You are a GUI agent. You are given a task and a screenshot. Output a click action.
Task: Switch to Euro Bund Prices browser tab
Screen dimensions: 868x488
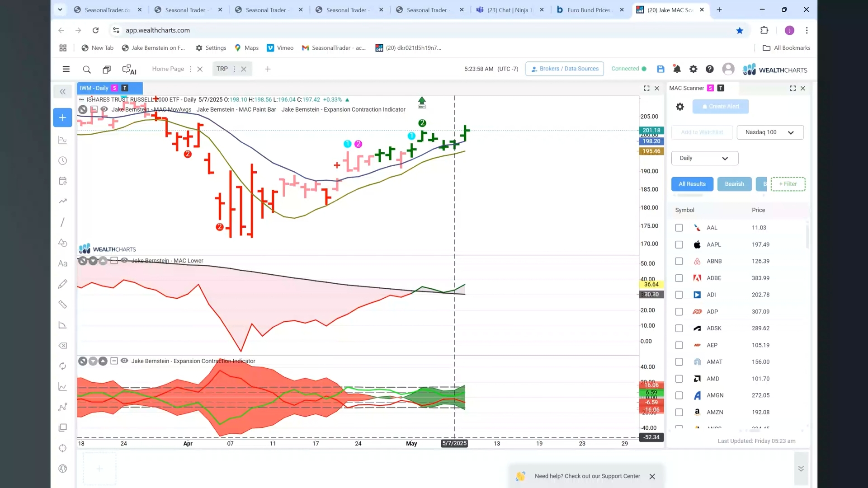click(588, 10)
